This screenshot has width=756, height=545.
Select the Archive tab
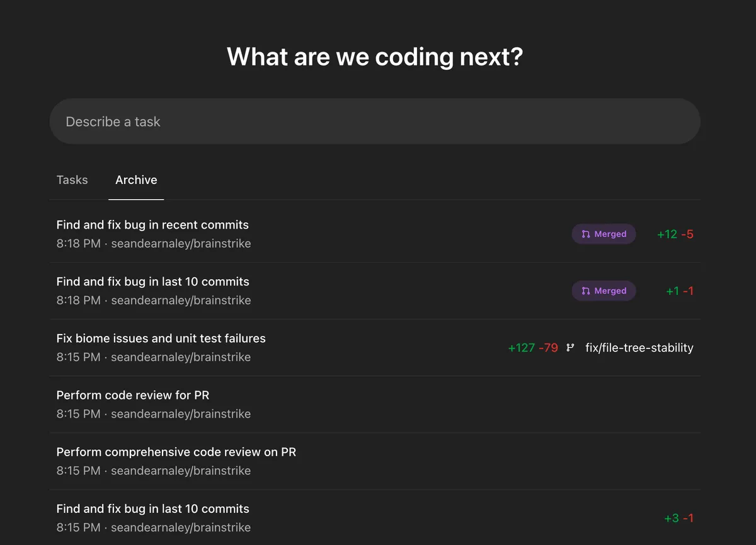(136, 180)
